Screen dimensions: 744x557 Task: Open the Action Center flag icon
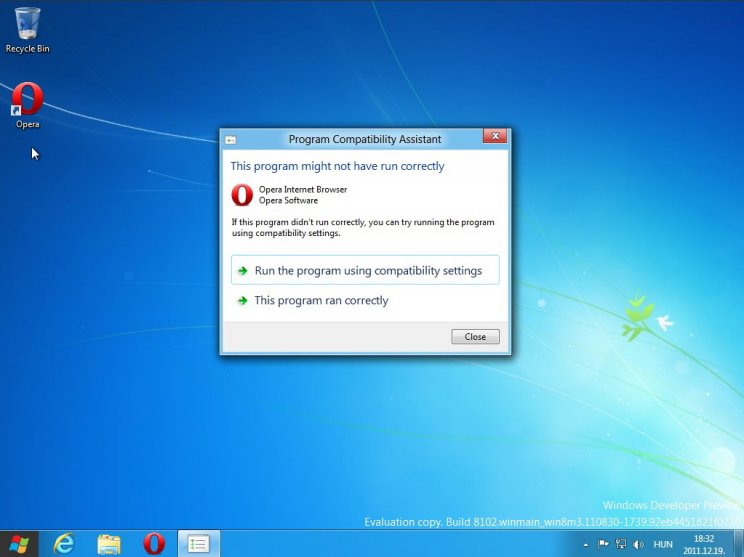pos(603,544)
